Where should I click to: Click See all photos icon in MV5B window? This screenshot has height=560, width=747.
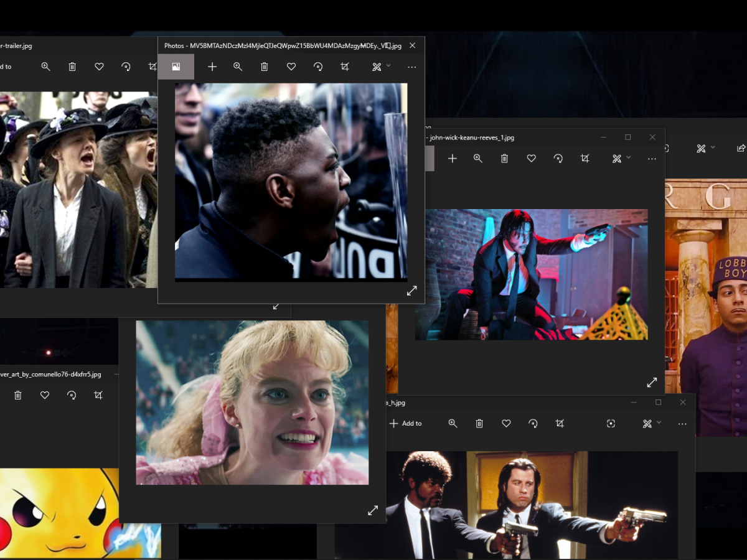coord(176,67)
